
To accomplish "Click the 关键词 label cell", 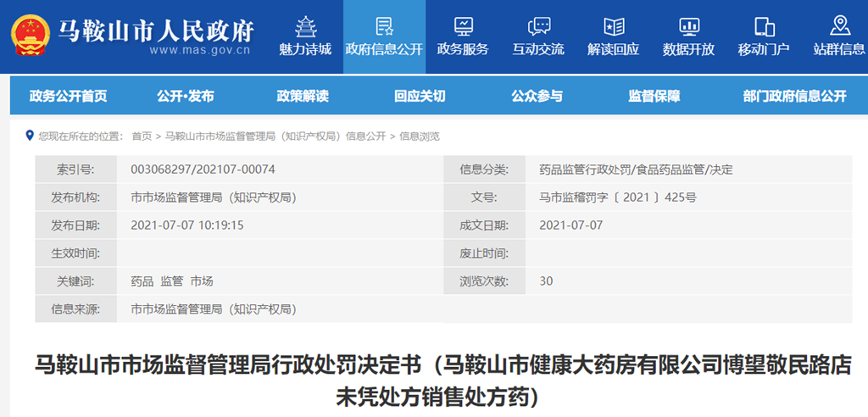I will pos(75,281).
